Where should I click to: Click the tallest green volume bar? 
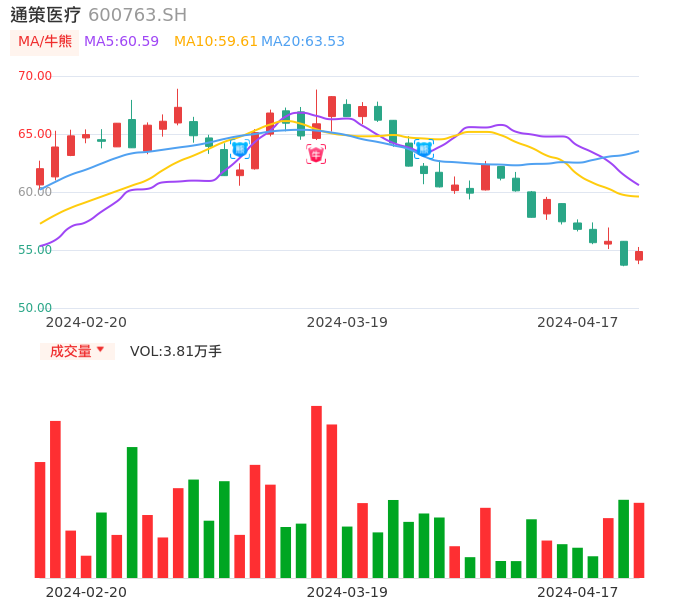[x=132, y=512]
